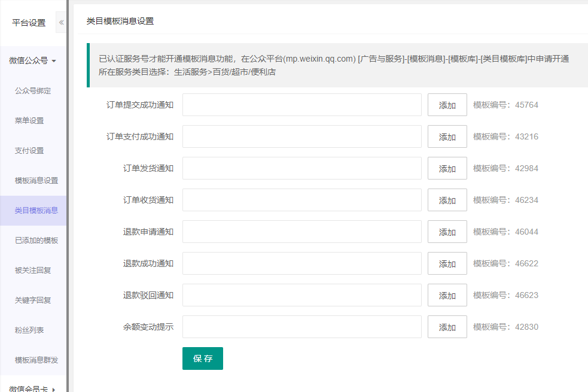Open 模板消息群发 sidebar item
Screen dimensions: 588x392
tap(36, 360)
